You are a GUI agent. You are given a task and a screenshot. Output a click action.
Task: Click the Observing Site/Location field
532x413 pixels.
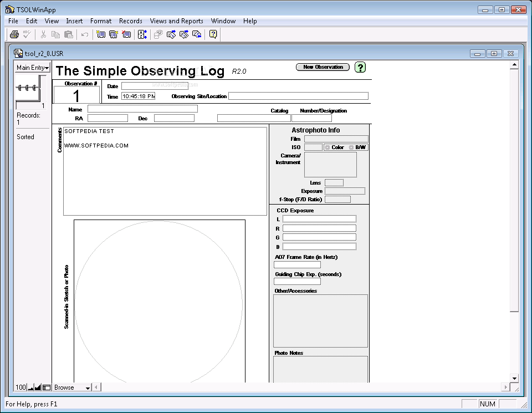click(298, 96)
